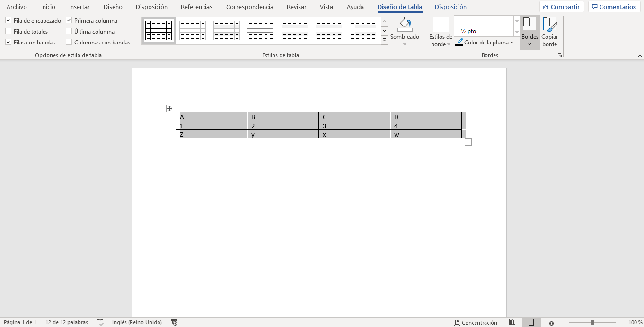
Task: Collapse the ribbon with the chevron
Action: click(640, 56)
